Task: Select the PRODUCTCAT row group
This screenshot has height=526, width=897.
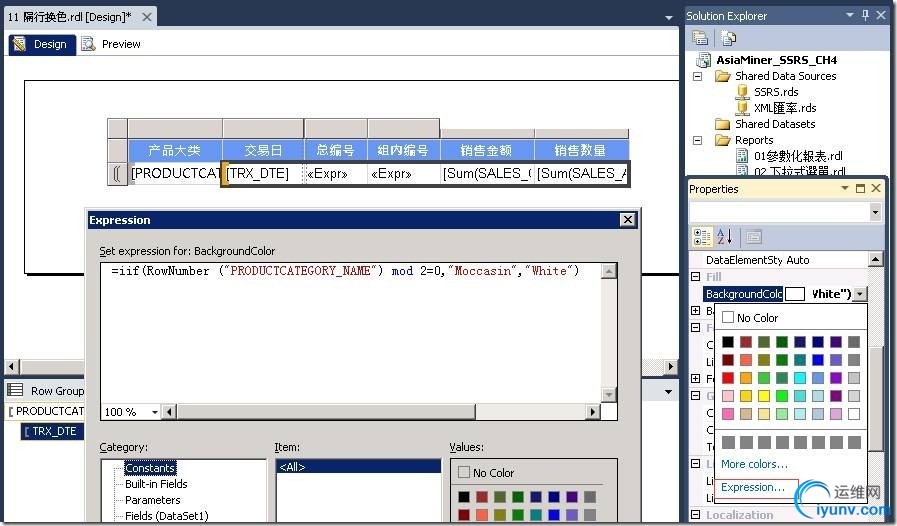Action: click(x=46, y=411)
